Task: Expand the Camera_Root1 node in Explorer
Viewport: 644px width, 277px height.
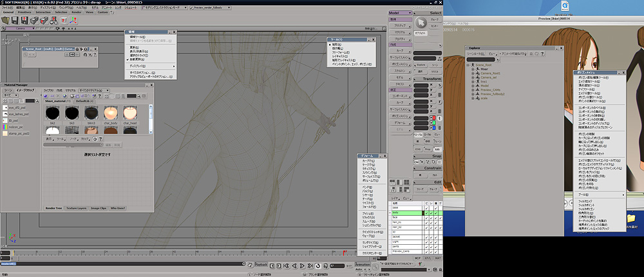Action: coord(473,73)
